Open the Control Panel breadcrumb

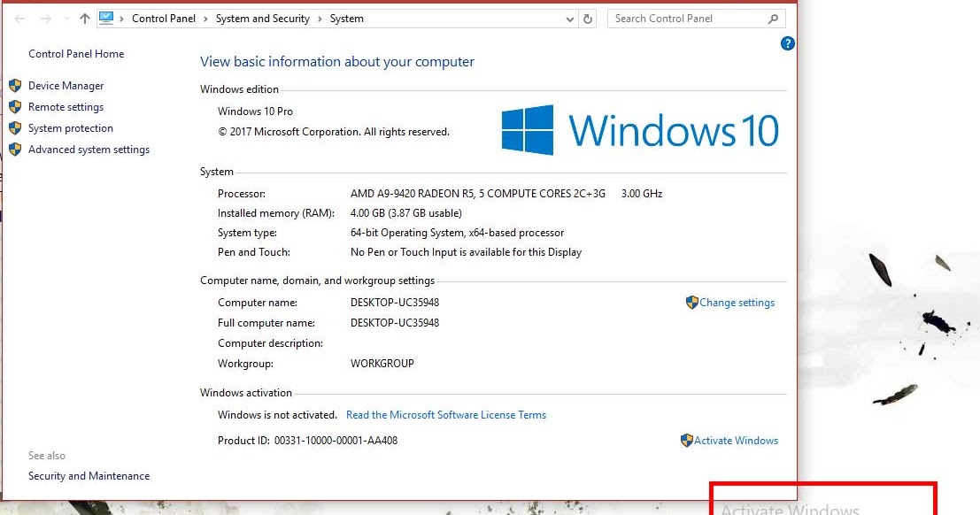point(164,19)
